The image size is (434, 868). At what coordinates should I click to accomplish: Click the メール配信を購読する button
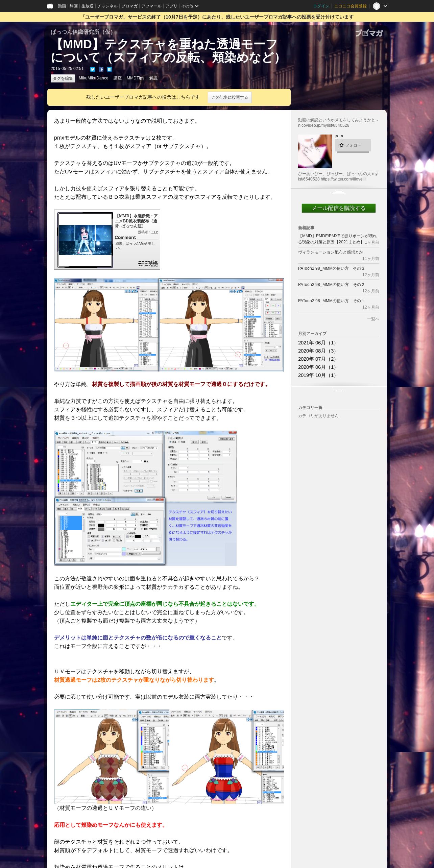pos(339,208)
